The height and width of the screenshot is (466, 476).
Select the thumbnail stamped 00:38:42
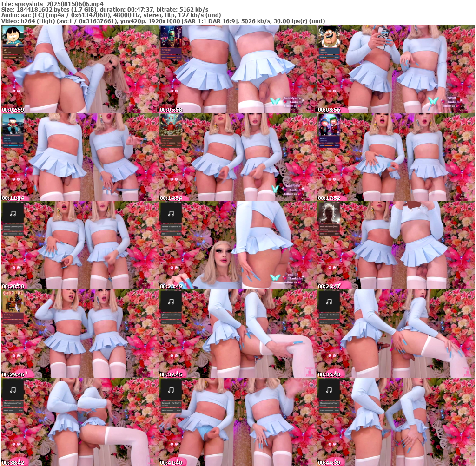point(79,422)
